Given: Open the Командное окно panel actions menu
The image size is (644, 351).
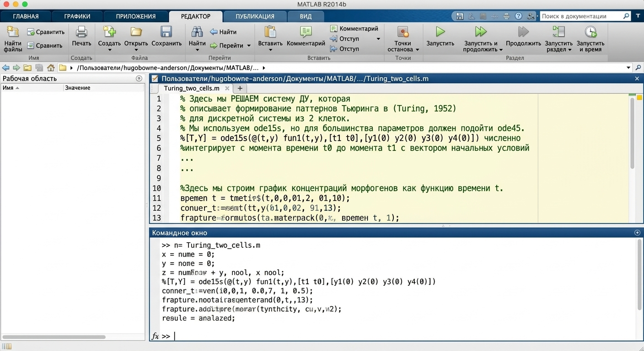Looking at the screenshot, I should (x=638, y=233).
